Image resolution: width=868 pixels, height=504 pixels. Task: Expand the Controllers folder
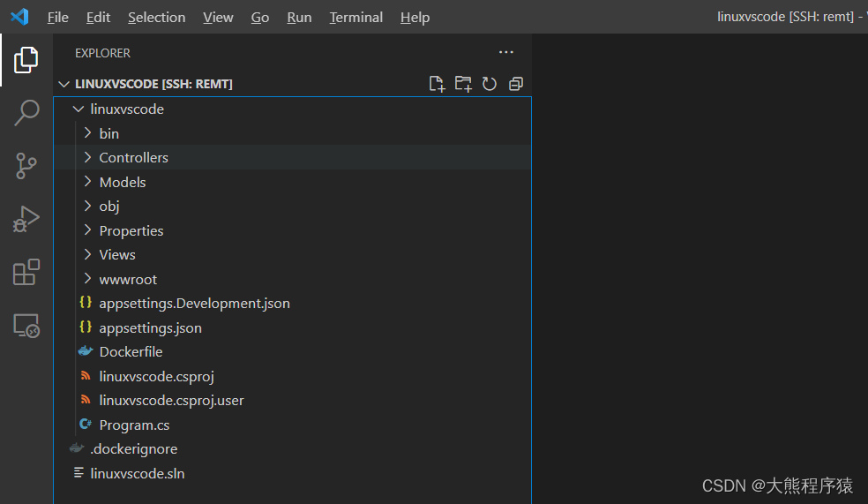87,157
